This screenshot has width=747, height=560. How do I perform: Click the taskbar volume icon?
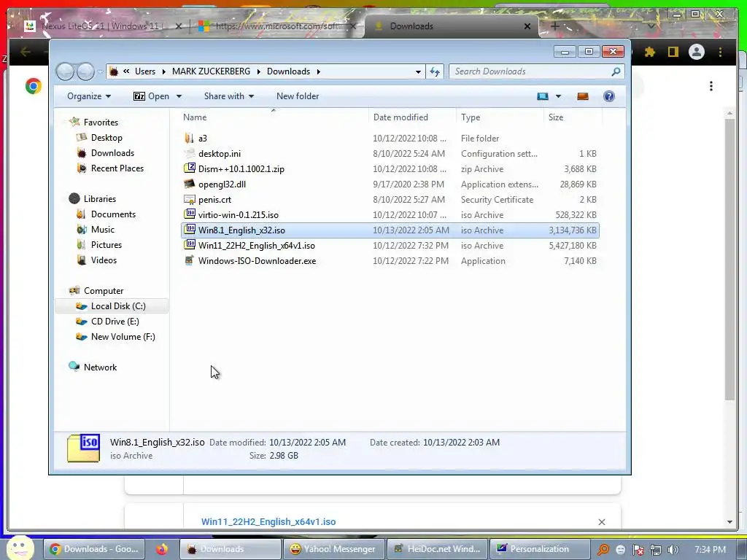673,550
